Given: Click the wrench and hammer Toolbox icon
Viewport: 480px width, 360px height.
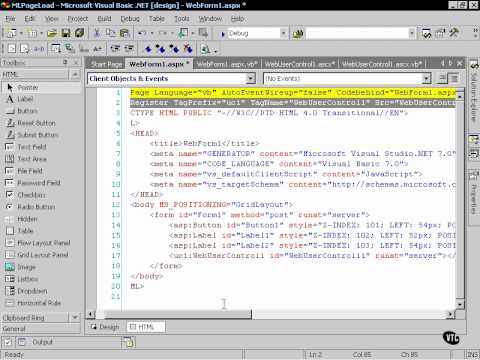Looking at the screenshot, I should (454, 33).
